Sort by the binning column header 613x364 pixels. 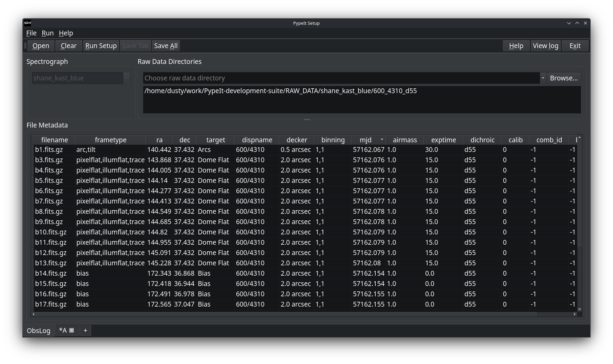[333, 140]
